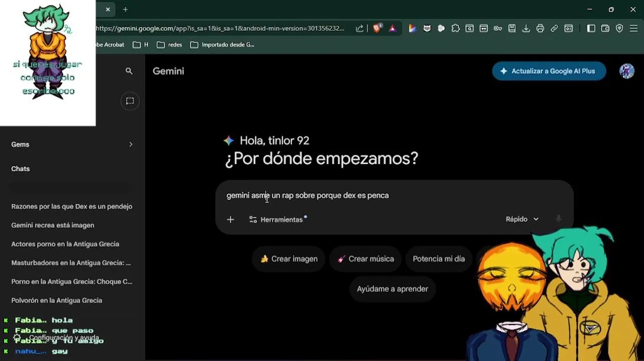Click the Gemini title text in header
The width and height of the screenshot is (644, 361).
tap(169, 71)
